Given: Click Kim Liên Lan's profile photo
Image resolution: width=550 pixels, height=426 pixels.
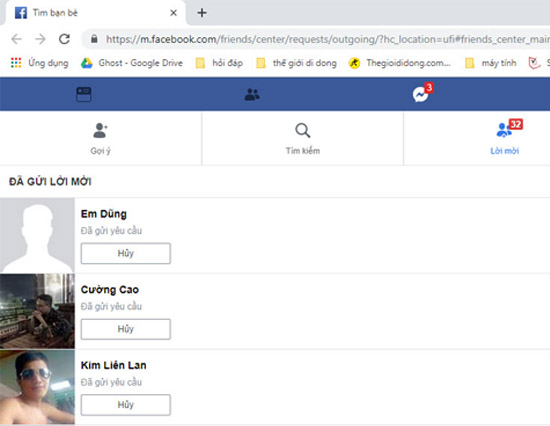Looking at the screenshot, I should 37,387.
